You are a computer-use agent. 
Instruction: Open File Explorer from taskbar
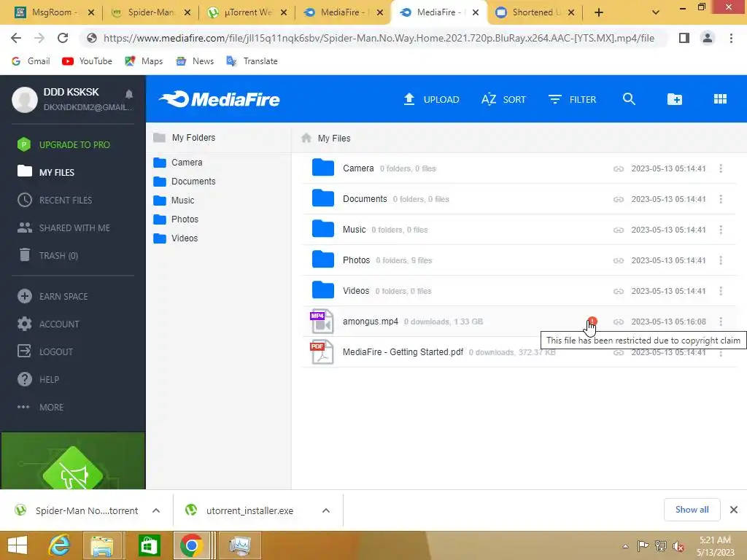(102, 545)
